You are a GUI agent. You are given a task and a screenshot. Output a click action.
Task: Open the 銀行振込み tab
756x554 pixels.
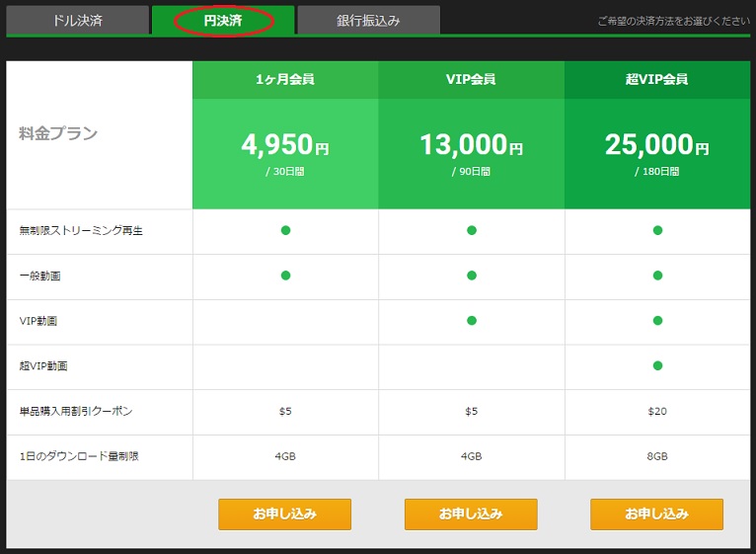click(369, 21)
